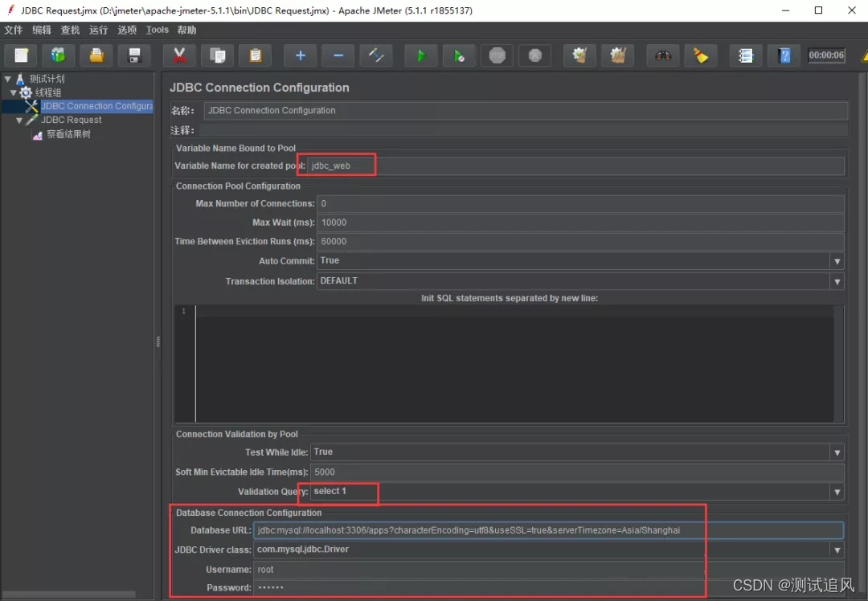Open the 帮助 menu
This screenshot has height=601, width=868.
(x=186, y=30)
